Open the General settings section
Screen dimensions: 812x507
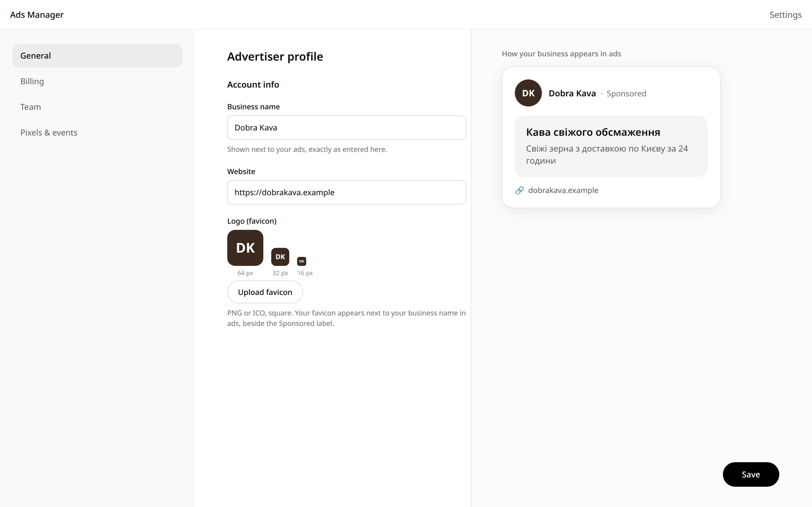click(x=97, y=56)
